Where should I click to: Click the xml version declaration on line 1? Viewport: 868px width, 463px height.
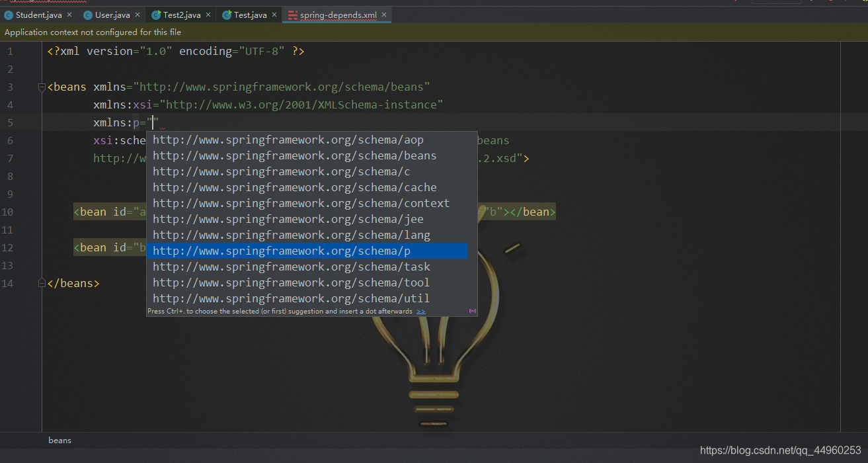click(176, 51)
